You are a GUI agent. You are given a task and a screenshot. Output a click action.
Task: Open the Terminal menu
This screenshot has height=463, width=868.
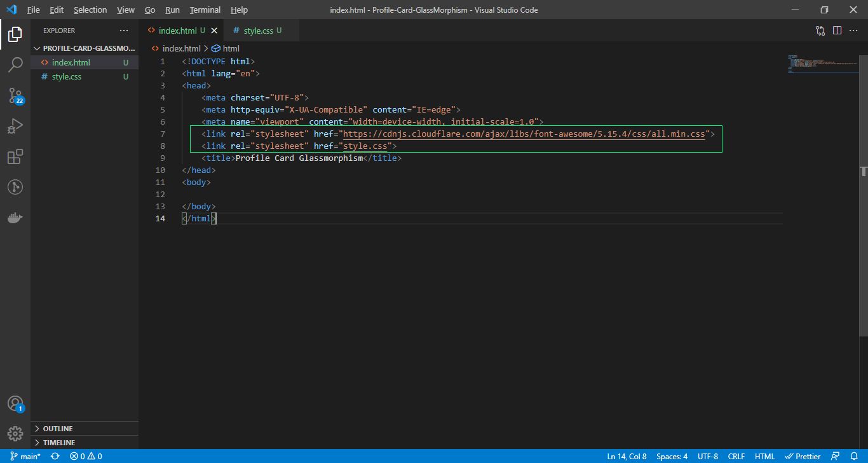(x=205, y=10)
